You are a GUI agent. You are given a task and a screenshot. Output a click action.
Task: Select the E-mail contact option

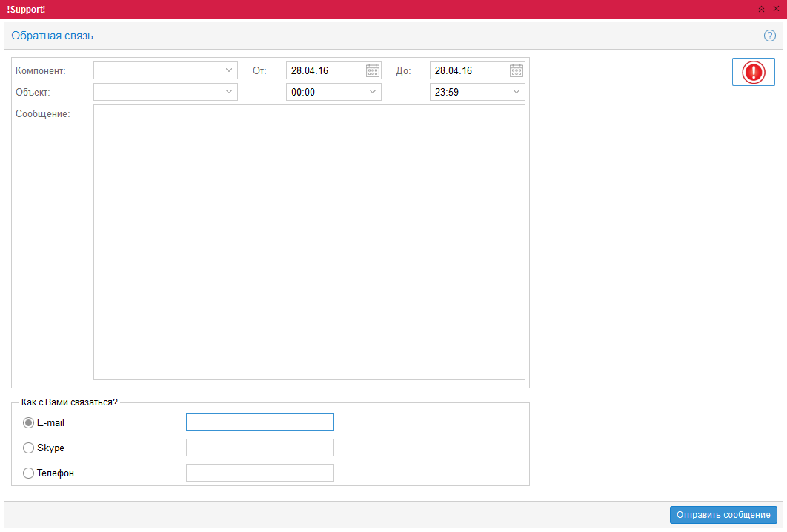tap(29, 422)
